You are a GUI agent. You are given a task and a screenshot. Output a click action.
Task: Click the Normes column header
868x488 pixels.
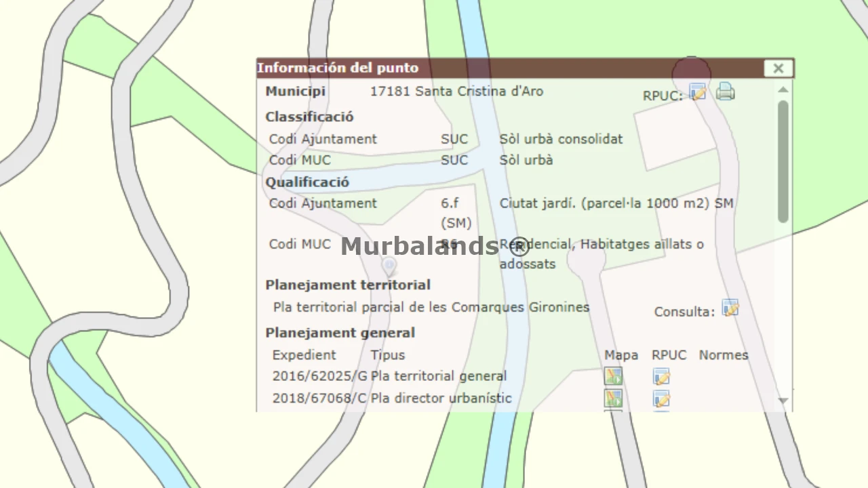click(x=724, y=355)
